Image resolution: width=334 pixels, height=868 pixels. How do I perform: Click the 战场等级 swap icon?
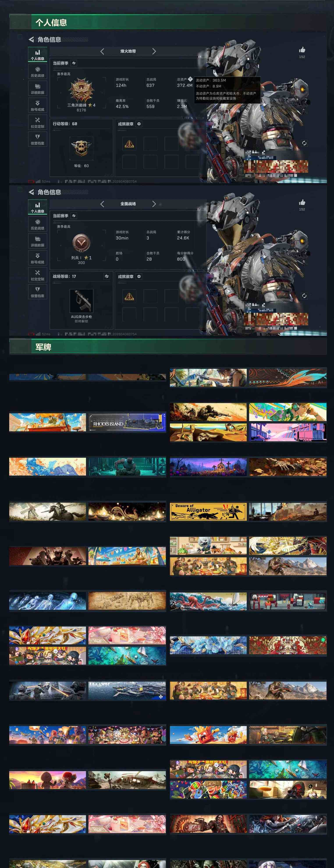point(107,276)
